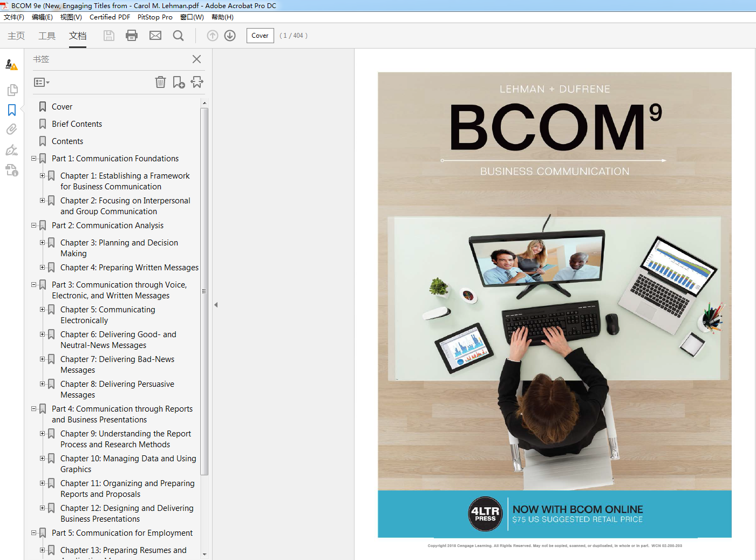Collapse Part 1: Communication Foundations
Image resolution: width=756 pixels, height=560 pixels.
pos(34,159)
